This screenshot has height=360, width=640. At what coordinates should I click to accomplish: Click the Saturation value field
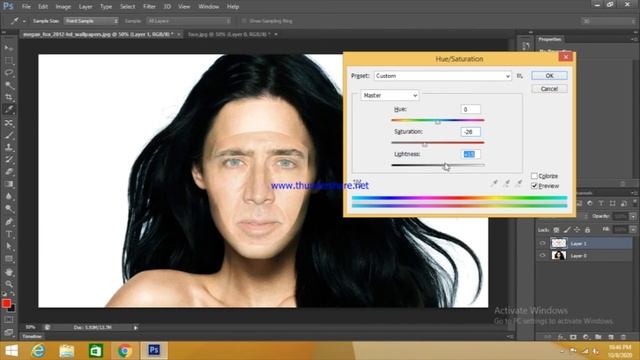(x=470, y=132)
